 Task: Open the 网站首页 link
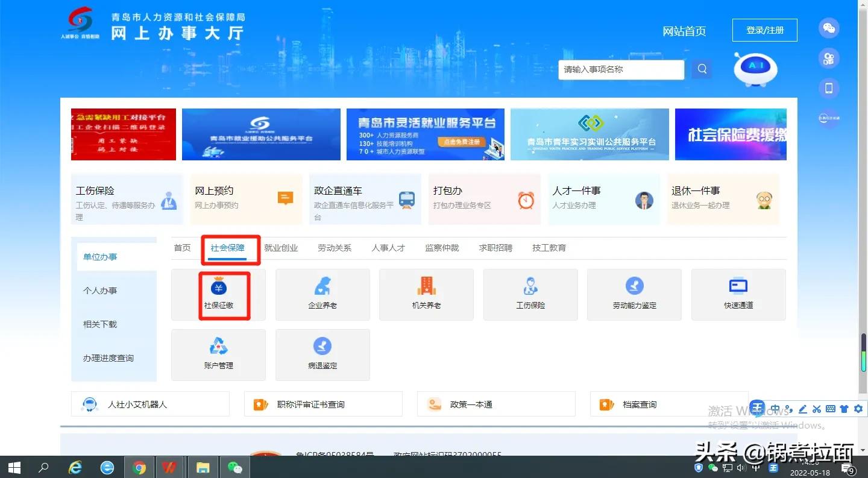point(684,32)
